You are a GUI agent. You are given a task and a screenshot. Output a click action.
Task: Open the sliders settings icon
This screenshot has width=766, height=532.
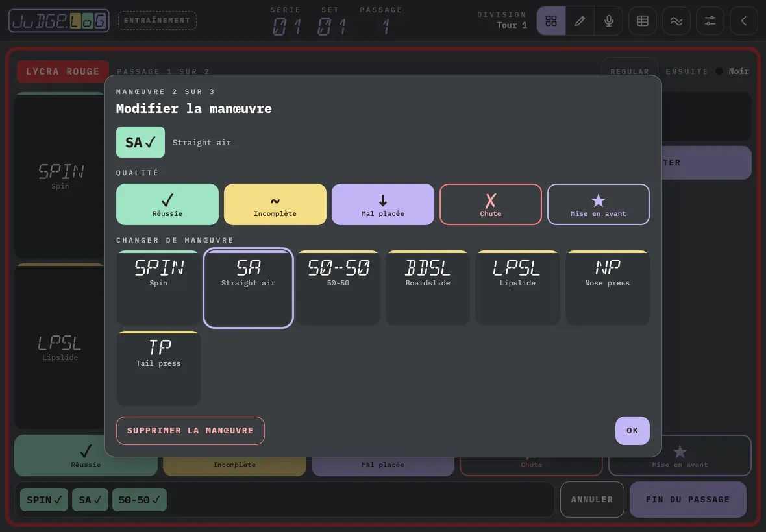click(710, 21)
